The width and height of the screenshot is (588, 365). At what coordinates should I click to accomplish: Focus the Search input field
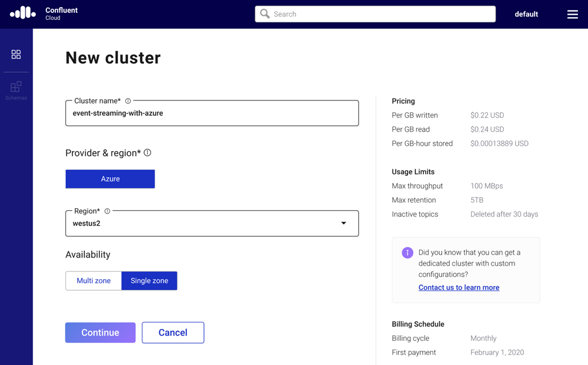pos(375,14)
